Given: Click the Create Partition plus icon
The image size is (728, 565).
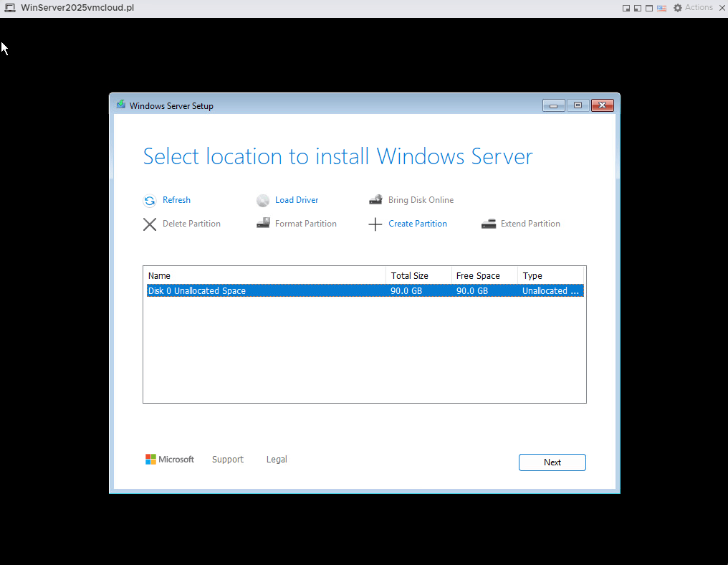Looking at the screenshot, I should point(375,224).
